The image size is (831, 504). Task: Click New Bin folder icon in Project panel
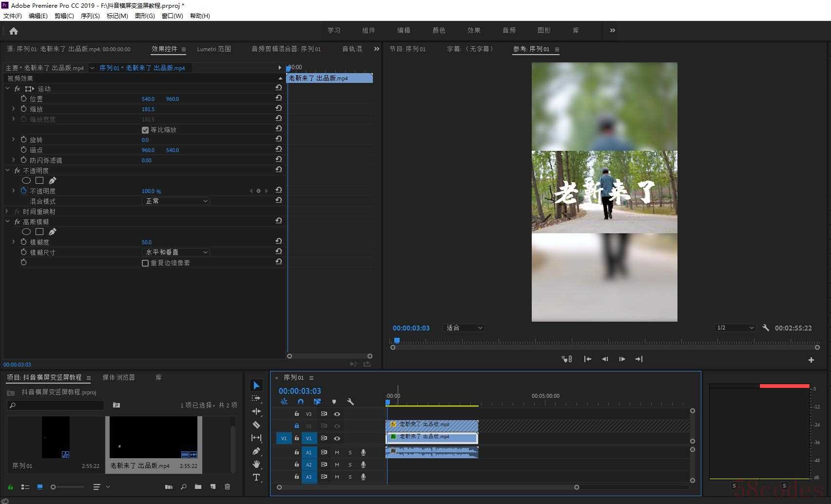coord(198,486)
